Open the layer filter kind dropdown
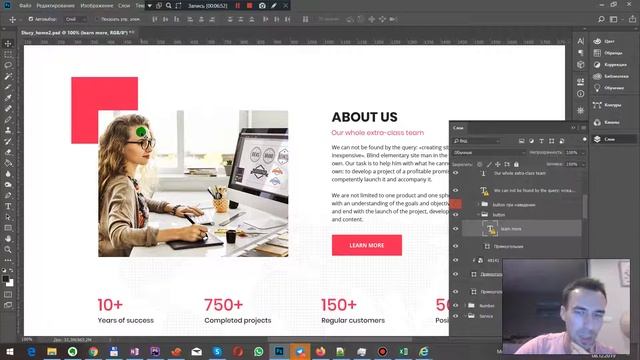Image resolution: width=640 pixels, height=360 pixels. pyautogui.click(x=476, y=141)
